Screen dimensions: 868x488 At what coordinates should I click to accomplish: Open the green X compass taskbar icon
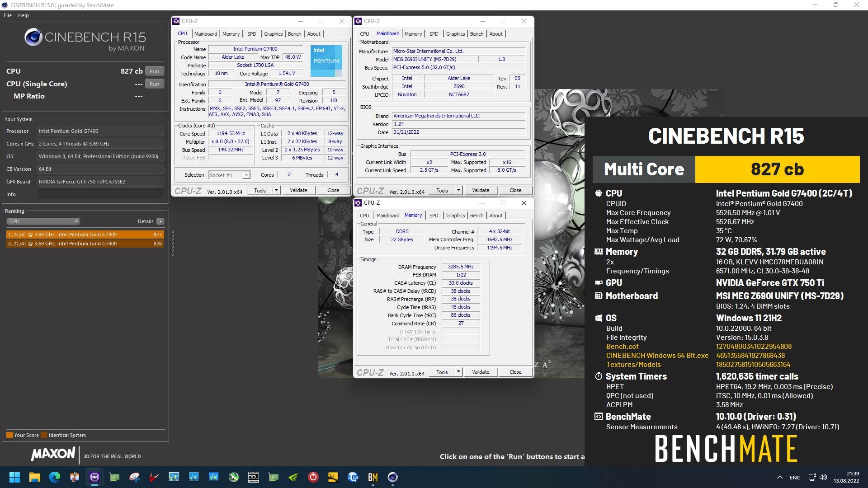[234, 477]
